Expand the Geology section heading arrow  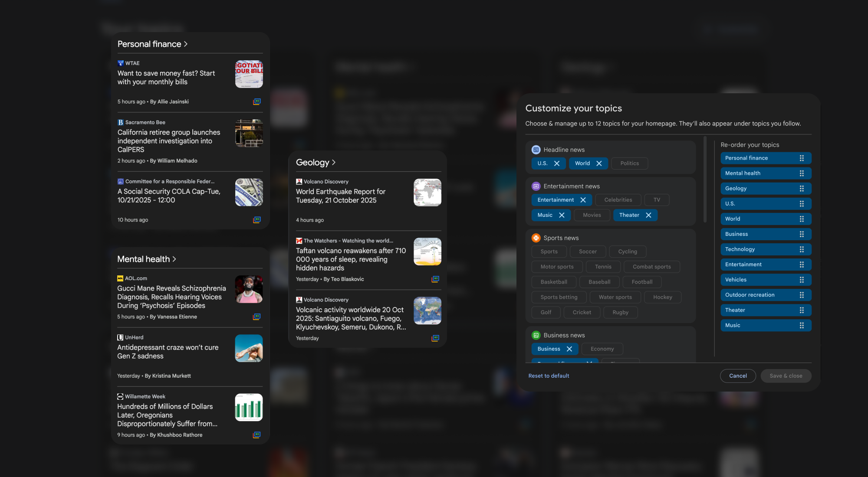coord(333,163)
